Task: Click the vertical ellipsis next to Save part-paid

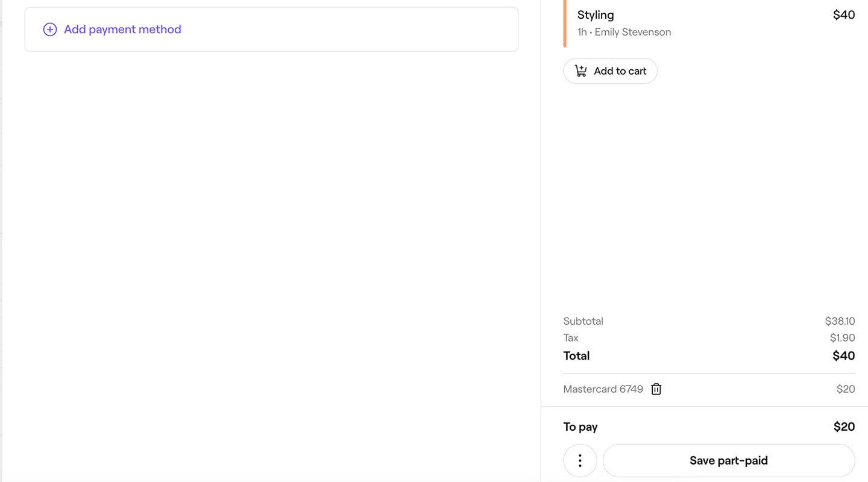Action: tap(579, 459)
